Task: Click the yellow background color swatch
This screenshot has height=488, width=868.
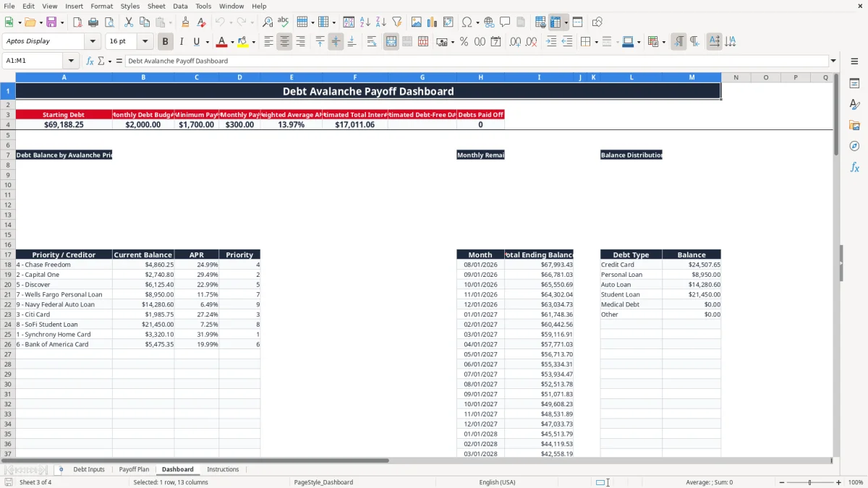Action: pos(243,42)
